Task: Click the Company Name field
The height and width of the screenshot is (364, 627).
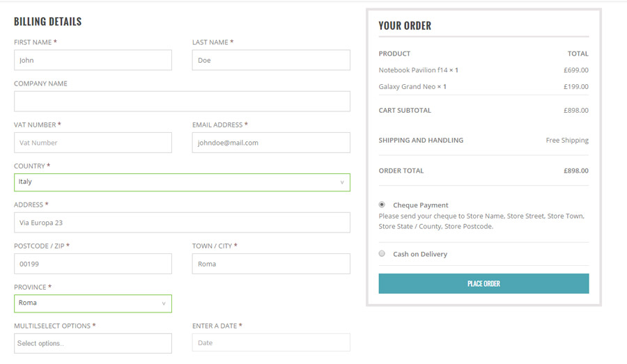Action: [181, 101]
